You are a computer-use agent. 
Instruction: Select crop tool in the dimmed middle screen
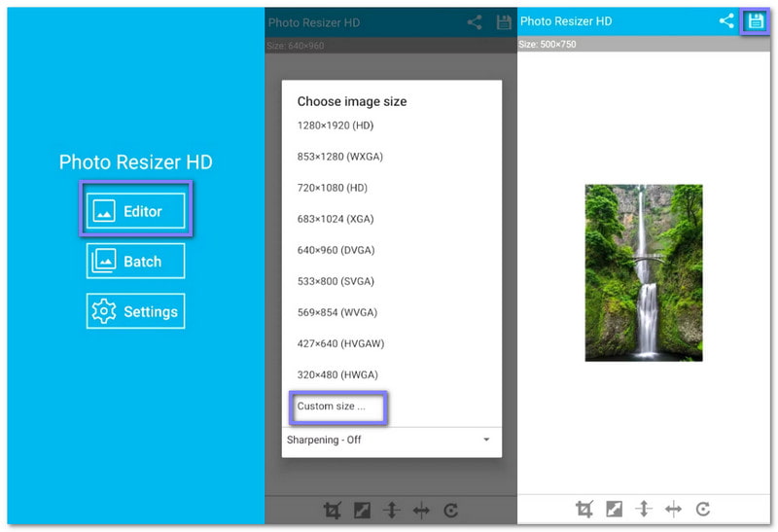(332, 511)
